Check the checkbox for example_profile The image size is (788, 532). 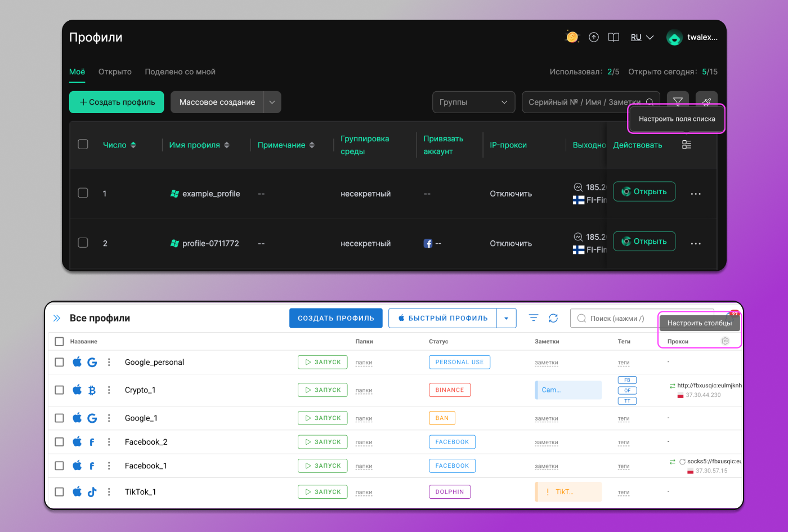click(x=83, y=193)
